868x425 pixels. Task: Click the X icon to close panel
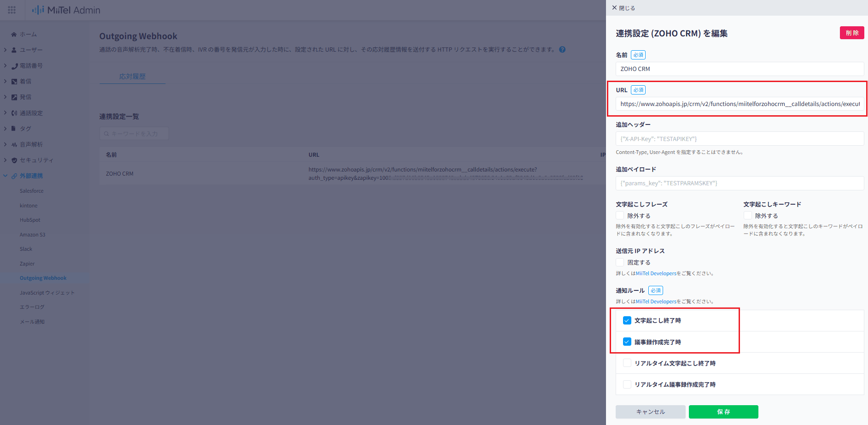coord(614,8)
